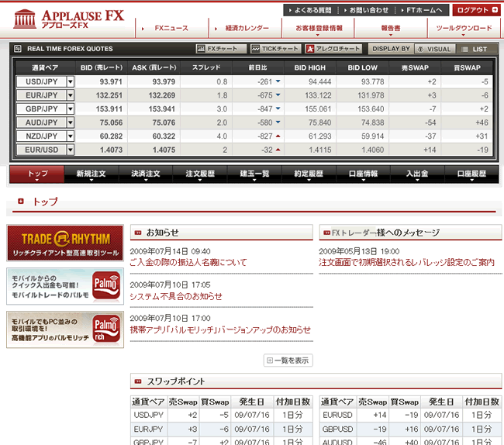Click the red icon next to スワップポイント heading
This screenshot has width=504, height=445.
tap(138, 381)
